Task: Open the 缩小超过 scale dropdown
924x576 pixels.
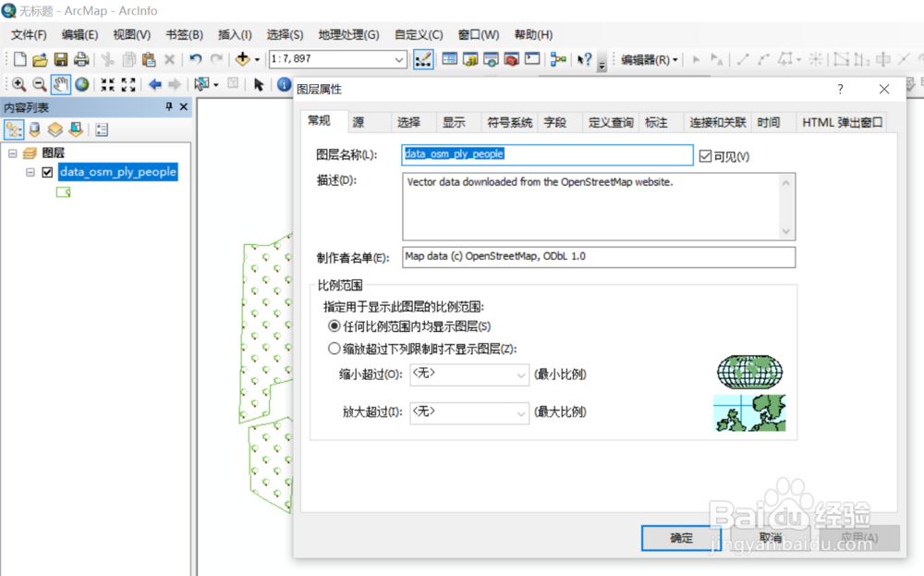Action: tap(524, 375)
